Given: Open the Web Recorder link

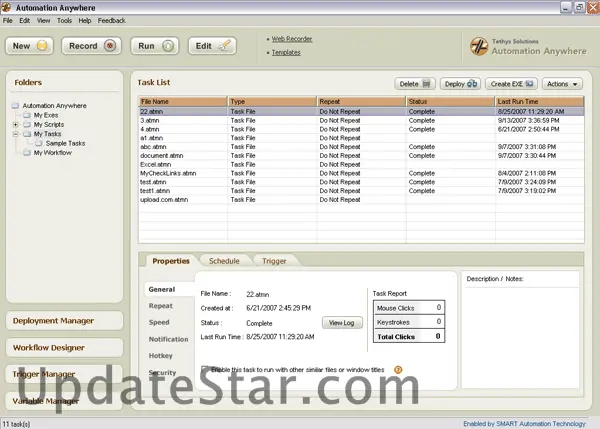Looking at the screenshot, I should tap(292, 39).
